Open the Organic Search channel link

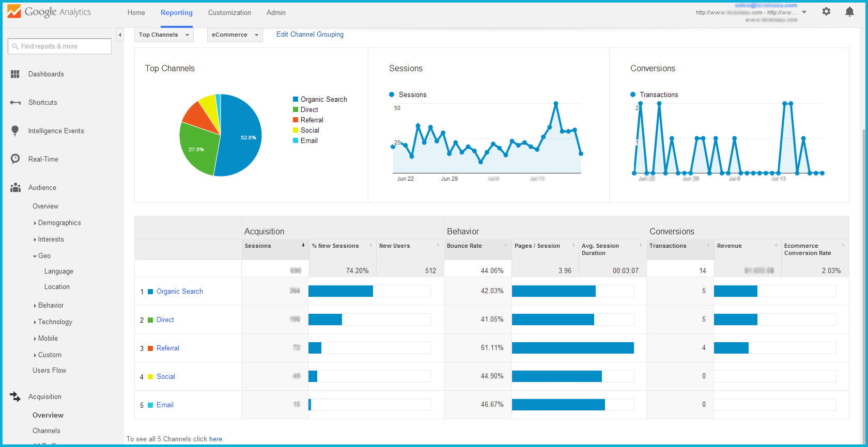pos(179,292)
